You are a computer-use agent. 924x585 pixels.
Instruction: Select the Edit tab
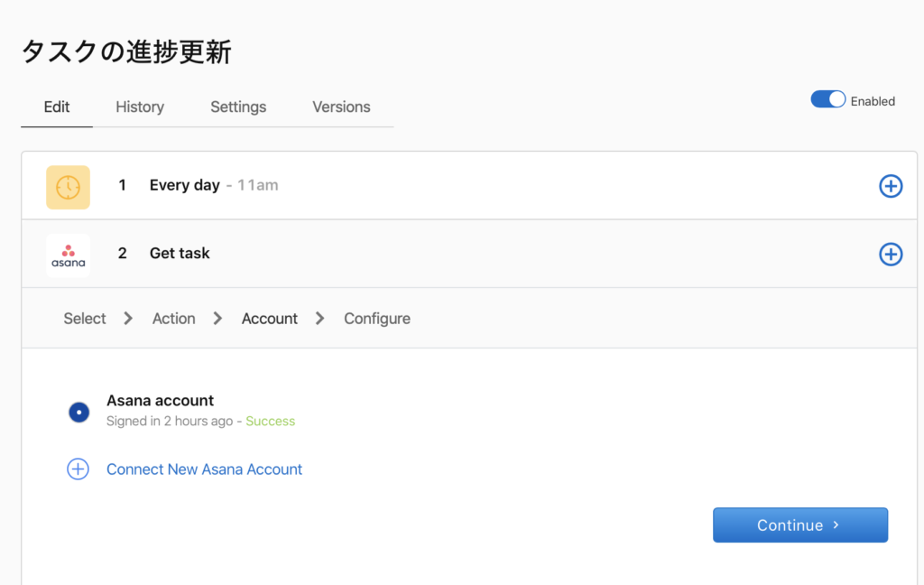tap(57, 107)
